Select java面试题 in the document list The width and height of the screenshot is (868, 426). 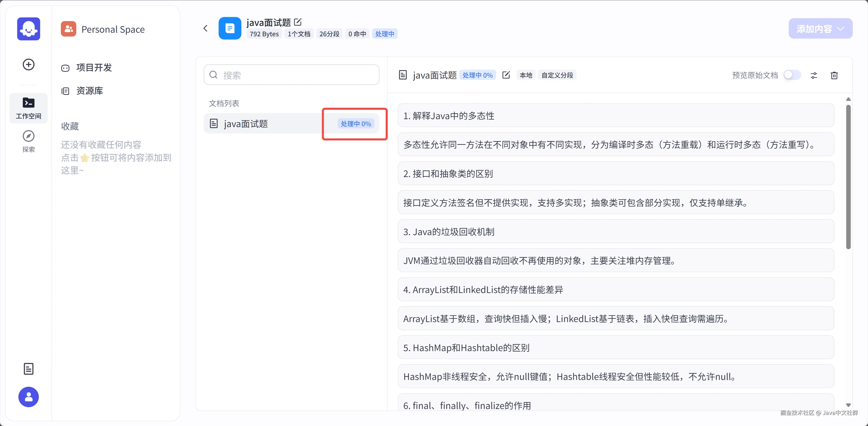246,124
